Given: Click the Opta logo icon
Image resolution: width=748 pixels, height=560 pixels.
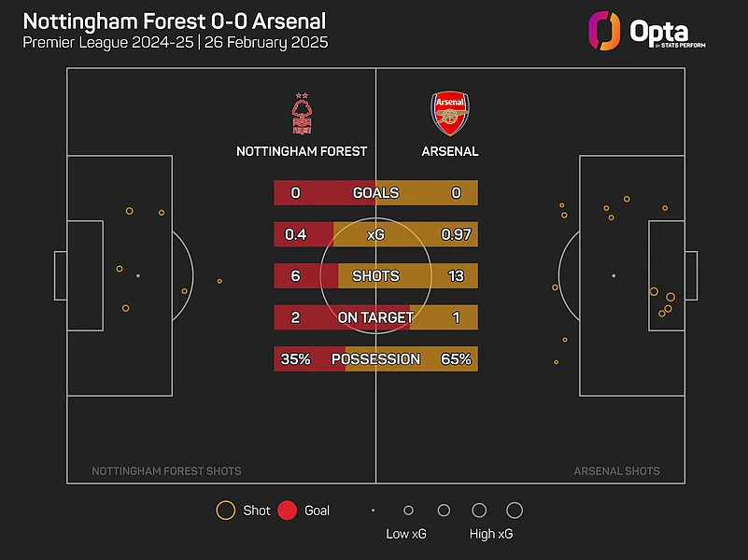Looking at the screenshot, I should 604,30.
